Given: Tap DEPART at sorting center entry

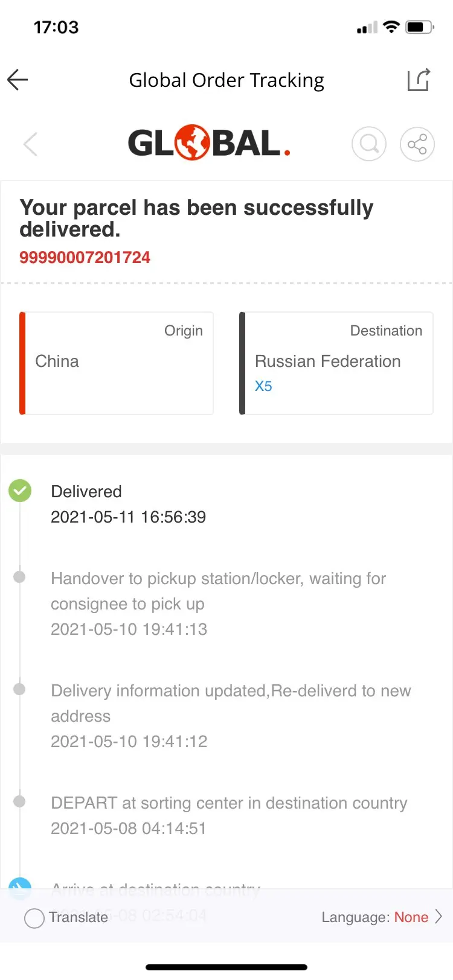Looking at the screenshot, I should pyautogui.click(x=229, y=815).
